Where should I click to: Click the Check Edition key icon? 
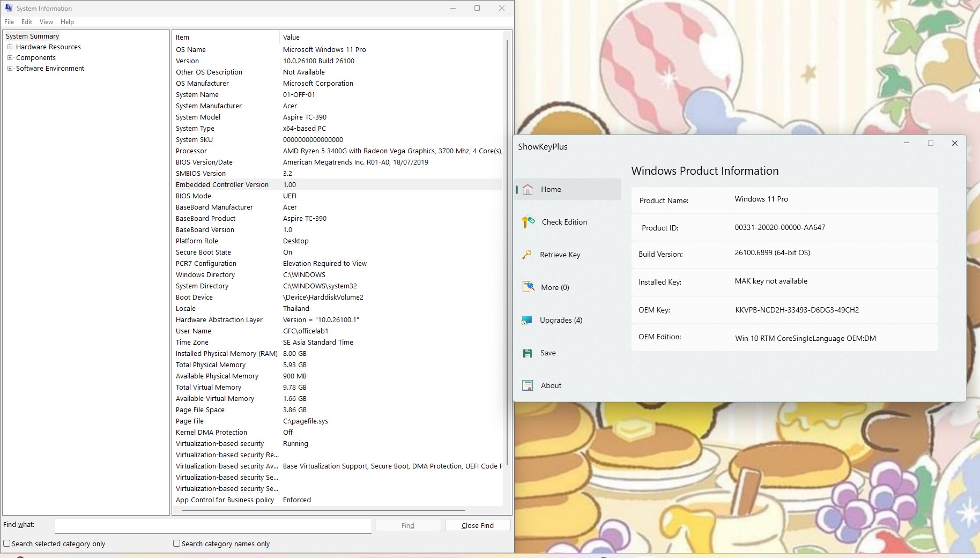[528, 222]
